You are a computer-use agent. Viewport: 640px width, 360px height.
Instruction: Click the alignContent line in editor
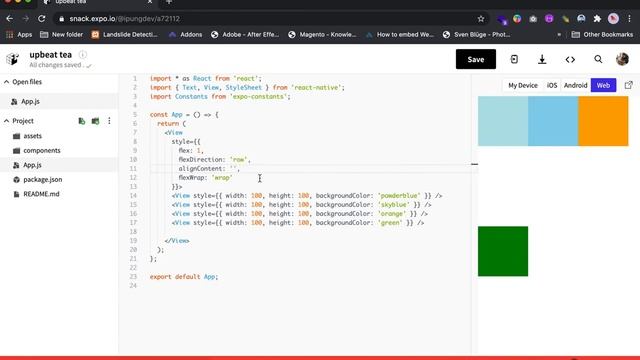[209, 169]
